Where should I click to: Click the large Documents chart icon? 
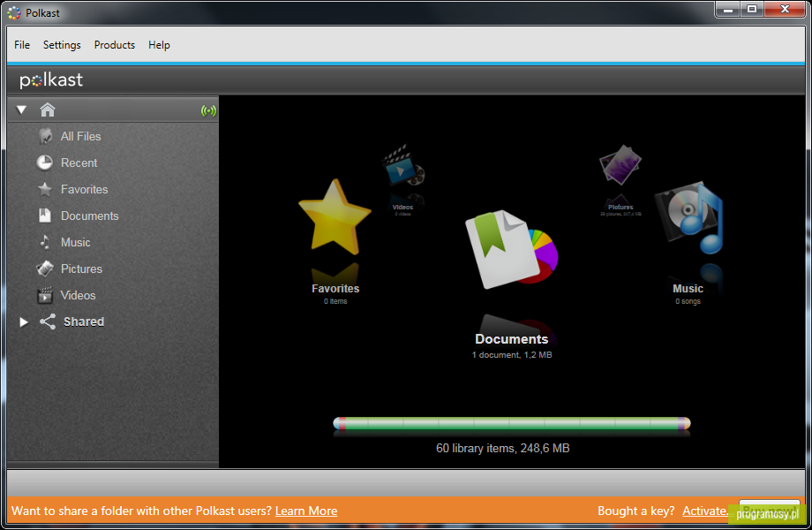coord(512,250)
